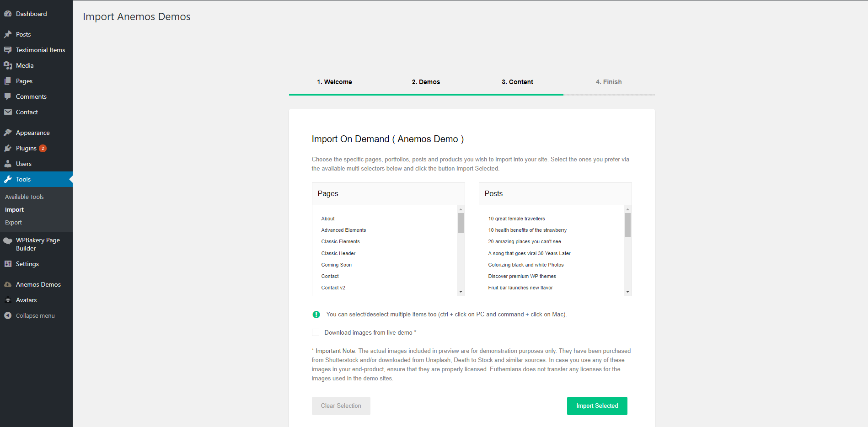The height and width of the screenshot is (427, 868).
Task: Open Comments menu label in sidebar
Action: [x=31, y=96]
